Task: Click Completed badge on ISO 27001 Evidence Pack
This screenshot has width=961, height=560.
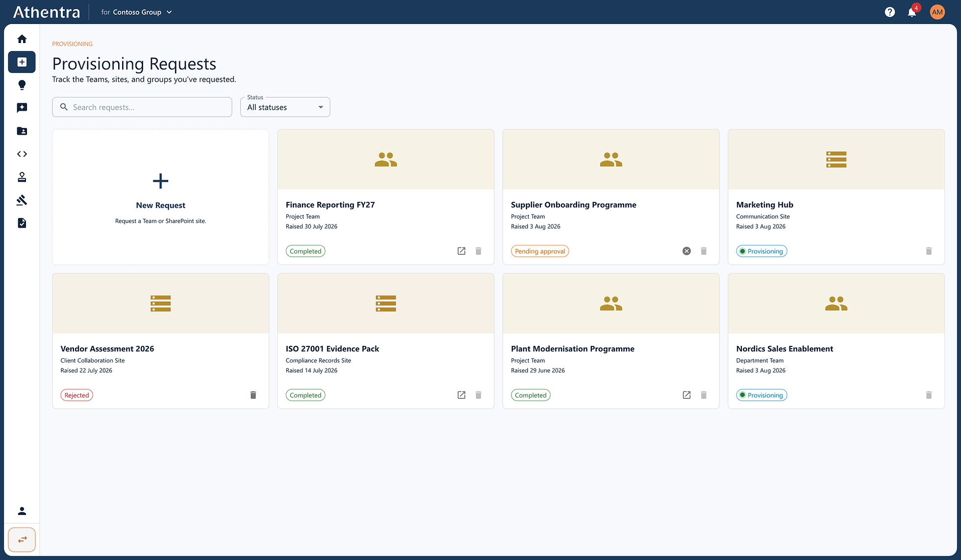Action: [x=305, y=395]
